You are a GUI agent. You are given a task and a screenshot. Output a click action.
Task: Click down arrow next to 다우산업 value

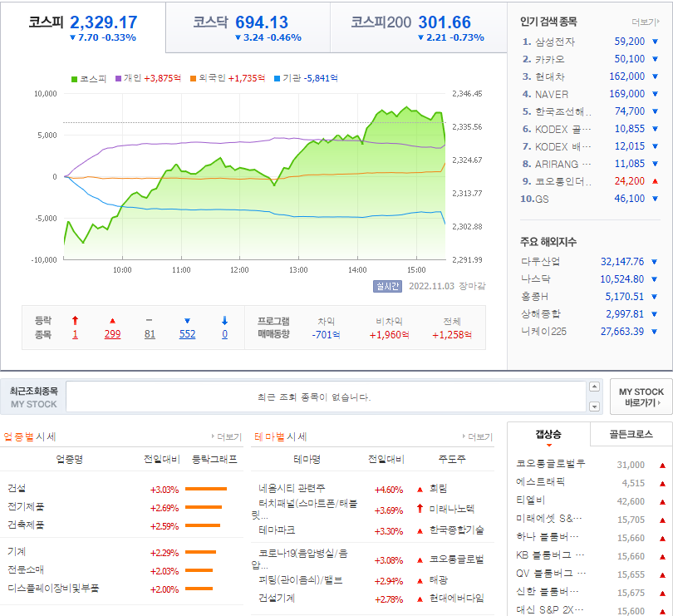coord(654,262)
